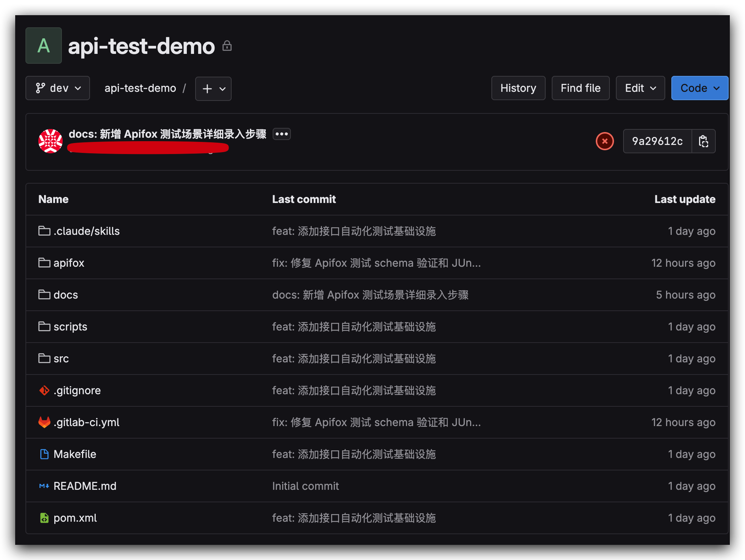The height and width of the screenshot is (560, 745).
Task: Open the dev branch selector dropdown
Action: [58, 88]
